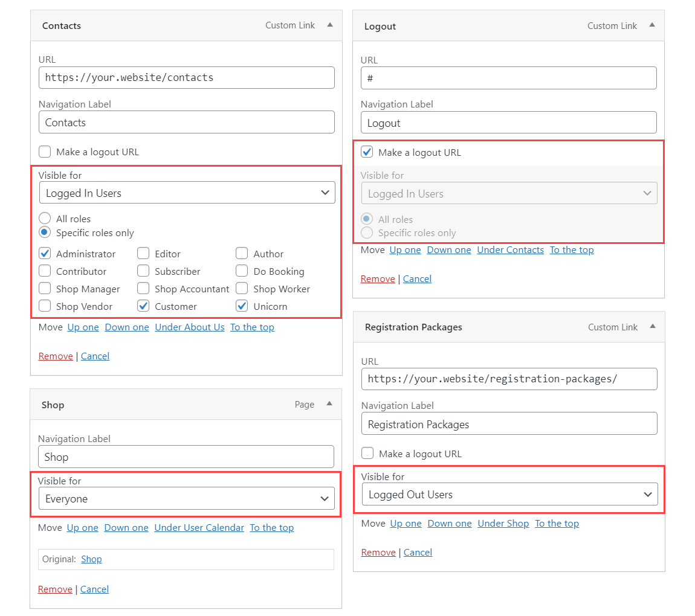Move Logout item To the top
The width and height of the screenshot is (695, 616).
(572, 250)
